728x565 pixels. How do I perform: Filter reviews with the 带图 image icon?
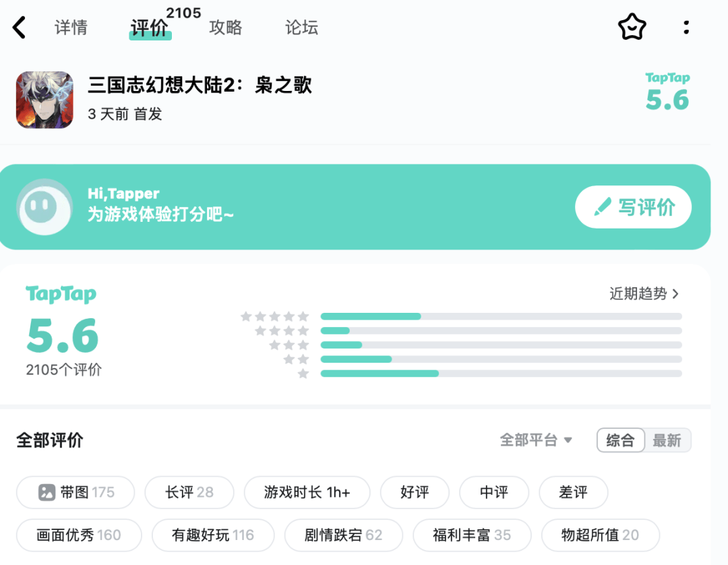(x=47, y=492)
